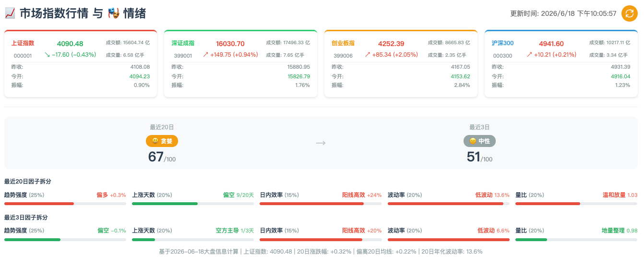This screenshot has height=257, width=644.
Task: Click the 20-day 量比 progress bar
Action: [576, 204]
